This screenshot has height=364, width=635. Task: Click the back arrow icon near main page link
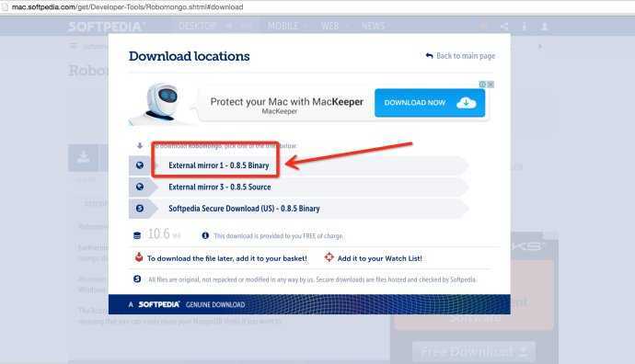click(x=429, y=55)
